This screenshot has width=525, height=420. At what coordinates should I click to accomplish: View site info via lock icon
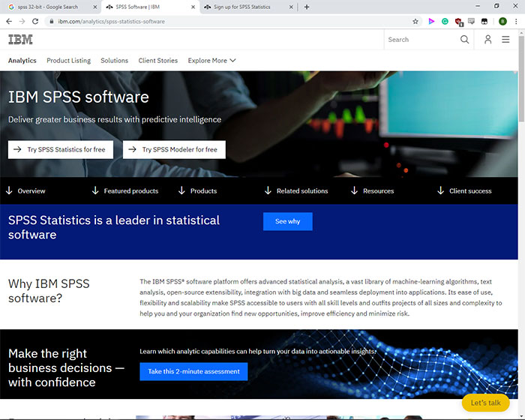[x=51, y=22]
